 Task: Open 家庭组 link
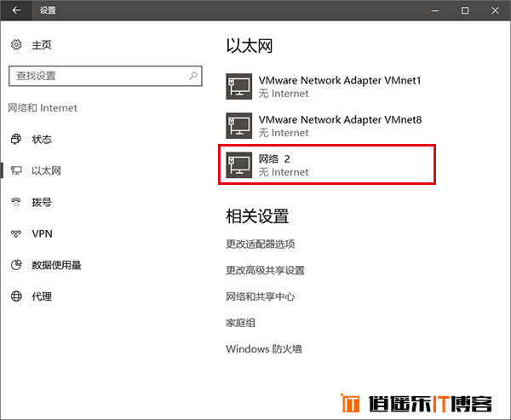[240, 323]
